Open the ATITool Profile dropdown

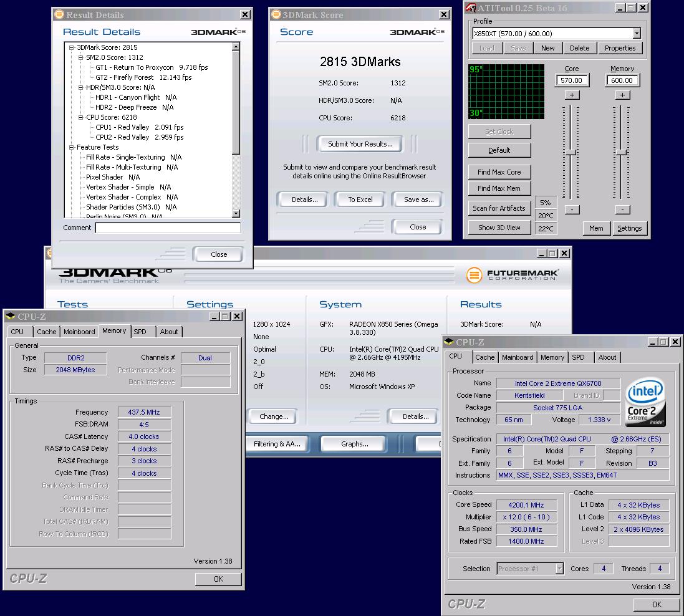pos(637,33)
